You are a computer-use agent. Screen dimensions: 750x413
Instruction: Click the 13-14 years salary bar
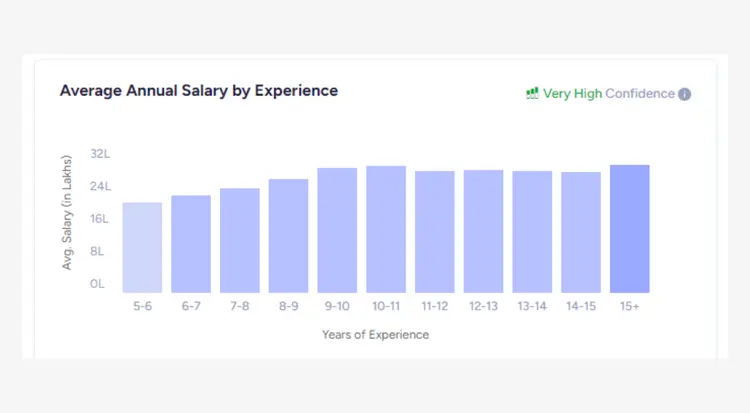click(532, 232)
